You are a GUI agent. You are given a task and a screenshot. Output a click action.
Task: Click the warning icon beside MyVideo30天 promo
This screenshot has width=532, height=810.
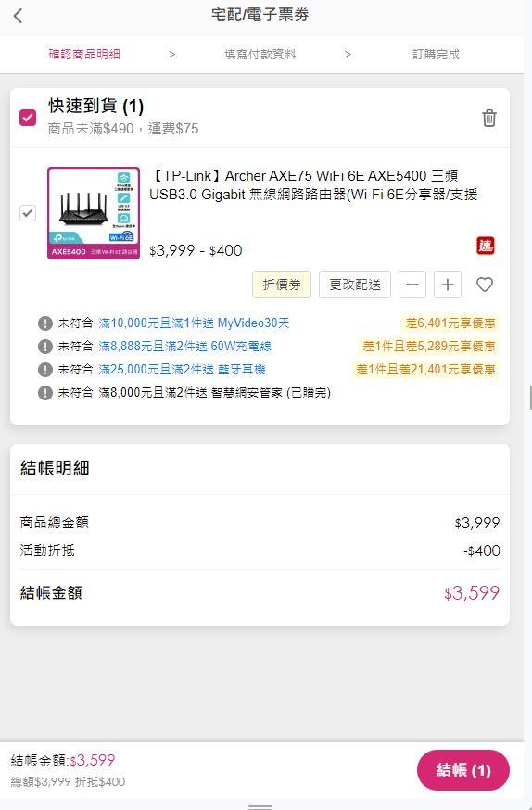(x=44, y=323)
